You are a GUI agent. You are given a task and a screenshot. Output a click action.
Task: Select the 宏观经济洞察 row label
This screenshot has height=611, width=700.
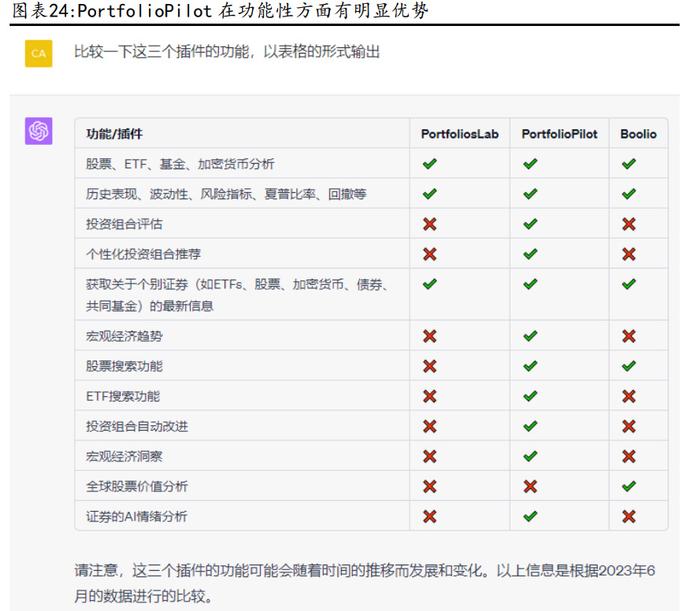124,456
